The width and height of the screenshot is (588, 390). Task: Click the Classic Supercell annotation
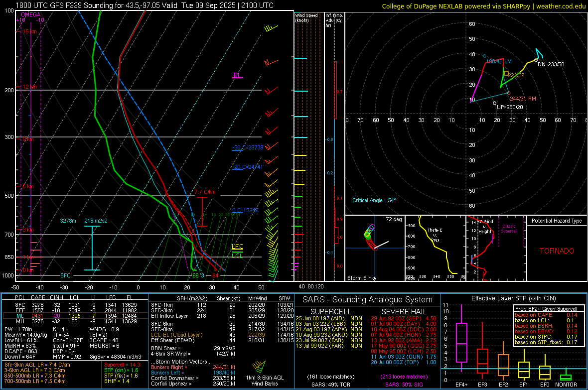pos(509,229)
